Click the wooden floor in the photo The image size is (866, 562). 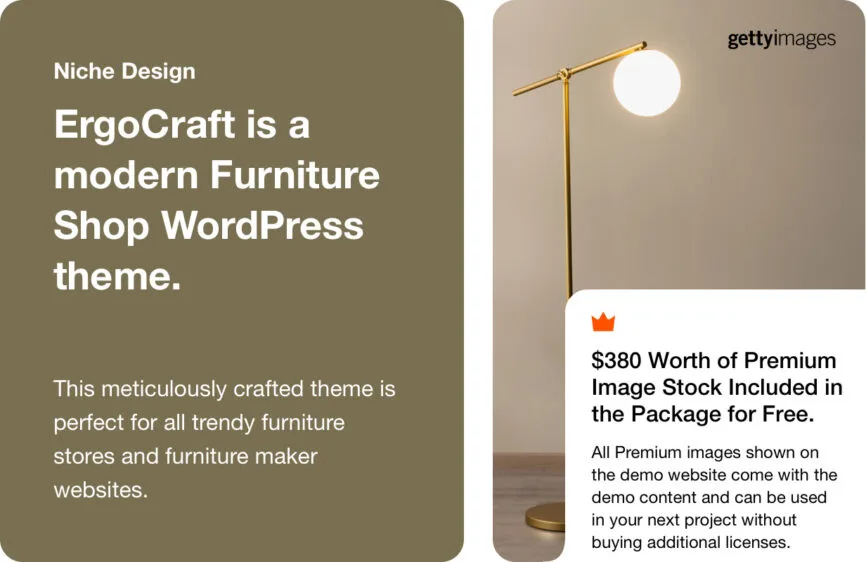point(530,480)
